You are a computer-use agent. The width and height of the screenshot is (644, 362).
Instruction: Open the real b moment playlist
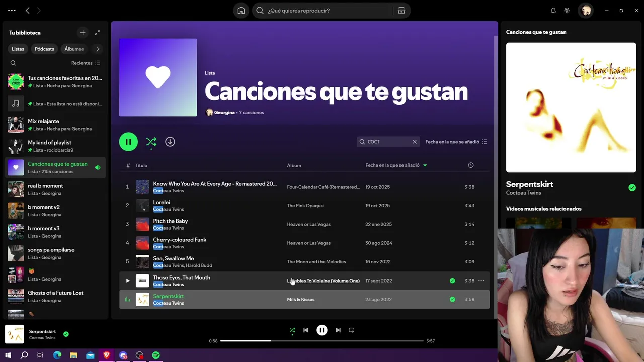[x=55, y=189]
